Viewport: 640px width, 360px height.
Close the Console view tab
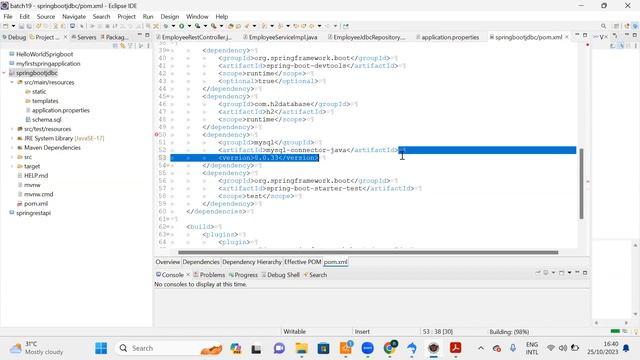pyautogui.click(x=188, y=275)
